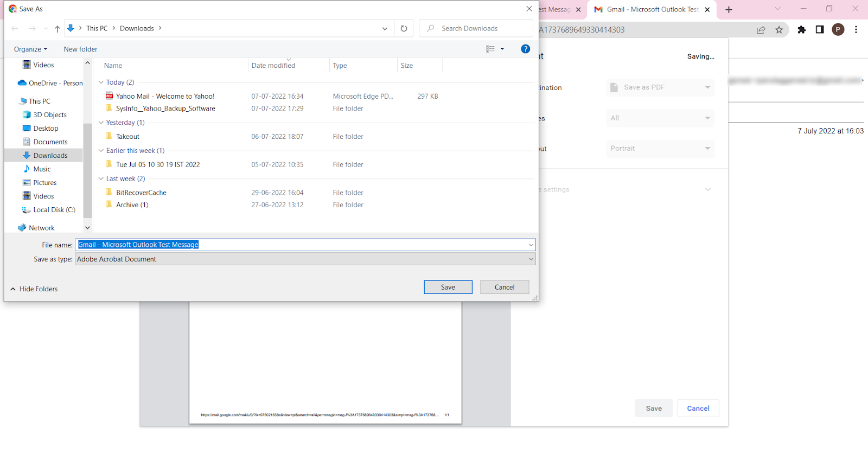Open a new Chrome tab

[729, 10]
